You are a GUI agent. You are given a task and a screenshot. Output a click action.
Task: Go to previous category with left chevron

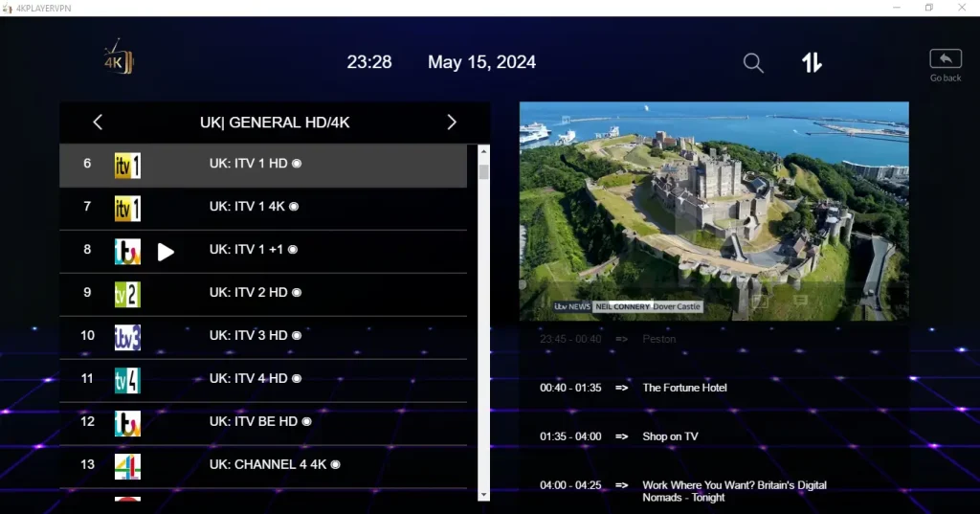tap(98, 122)
